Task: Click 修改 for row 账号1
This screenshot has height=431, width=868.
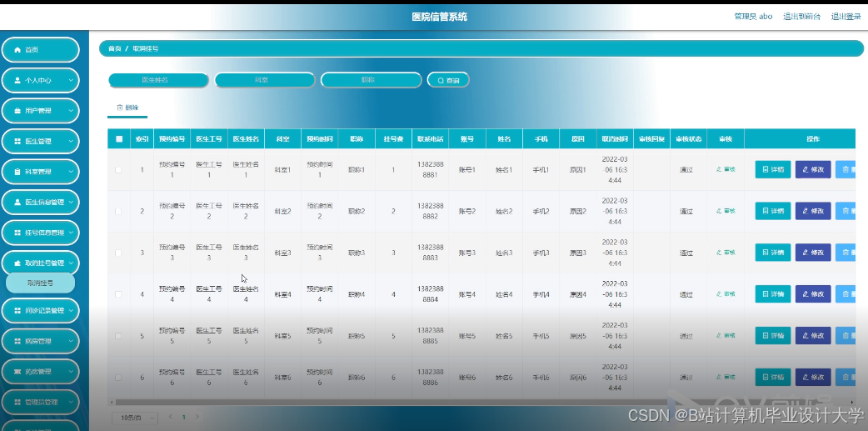Action: [813, 169]
